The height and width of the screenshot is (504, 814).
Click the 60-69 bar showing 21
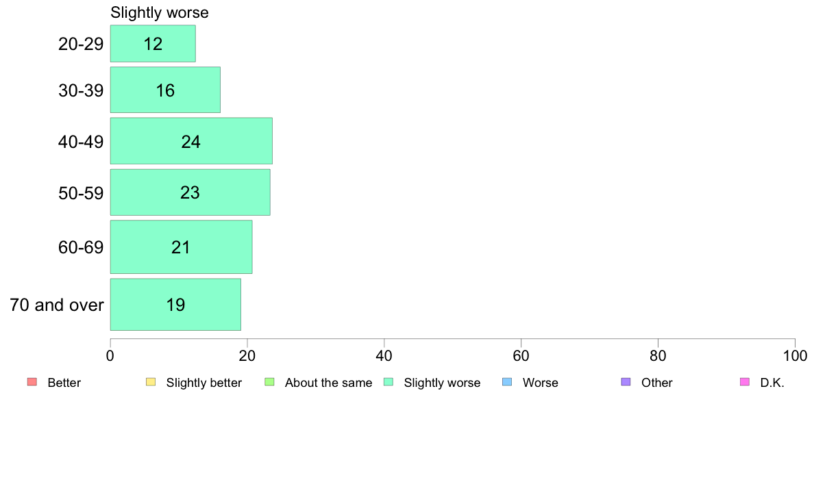pyautogui.click(x=181, y=247)
